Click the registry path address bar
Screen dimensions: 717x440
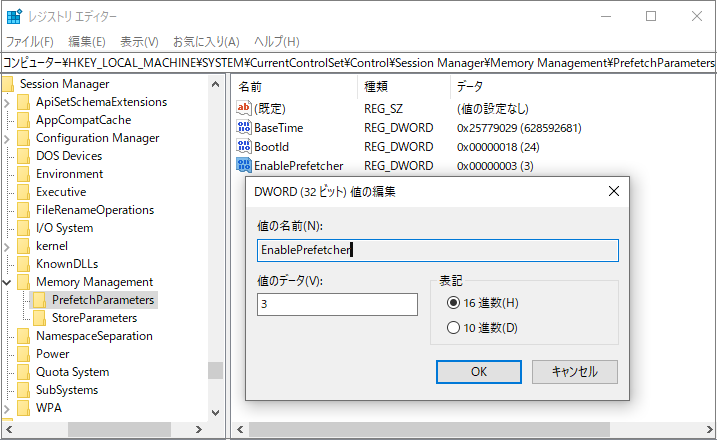point(358,63)
